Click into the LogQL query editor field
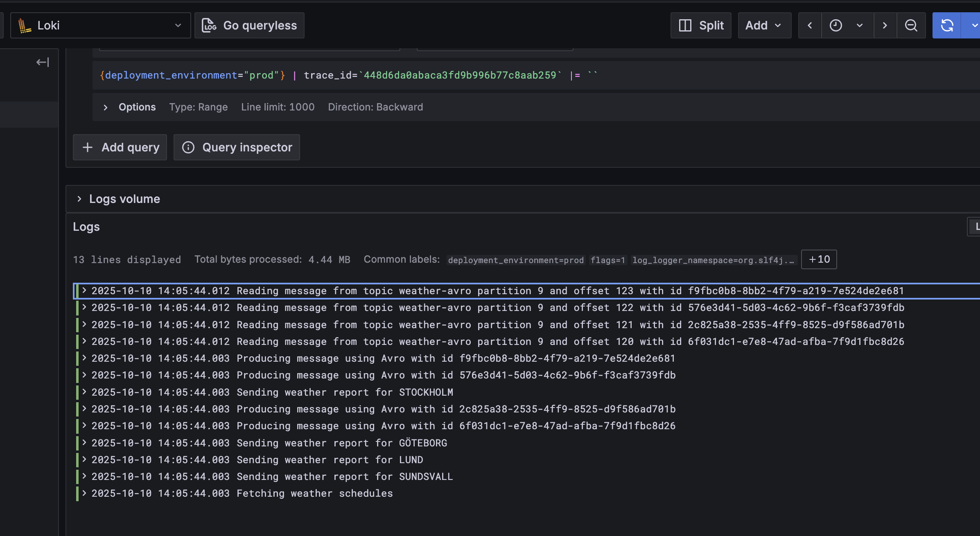This screenshot has width=980, height=536. pyautogui.click(x=737, y=75)
